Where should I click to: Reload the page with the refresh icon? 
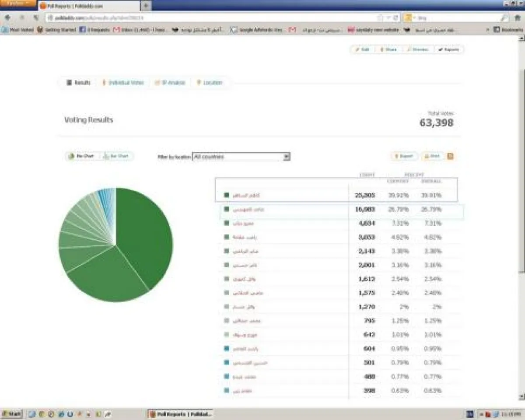(x=395, y=18)
